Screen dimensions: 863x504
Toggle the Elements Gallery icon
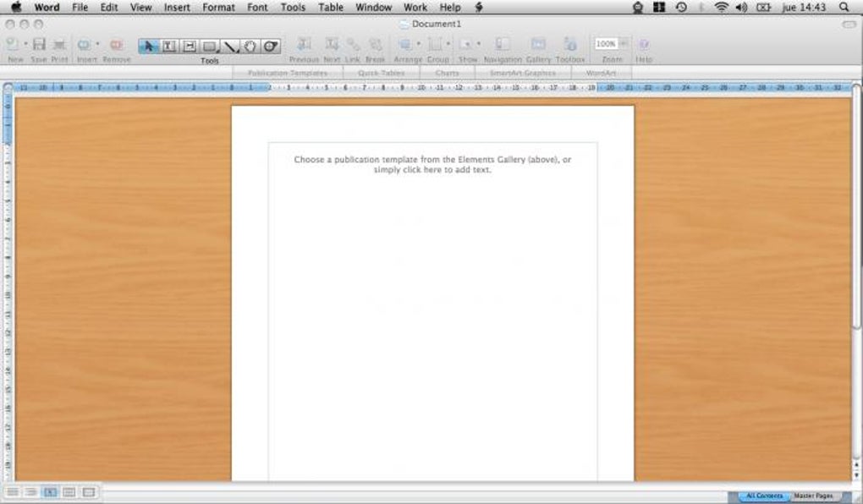(538, 44)
